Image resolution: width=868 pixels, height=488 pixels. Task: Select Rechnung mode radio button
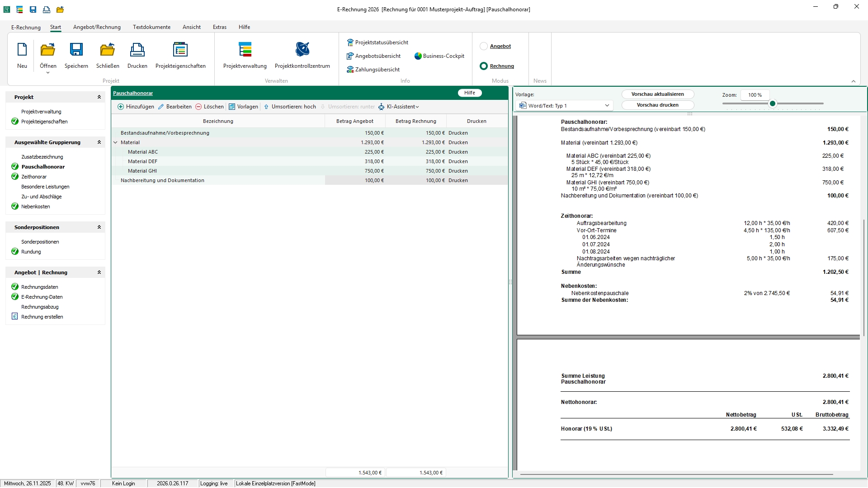click(x=484, y=66)
